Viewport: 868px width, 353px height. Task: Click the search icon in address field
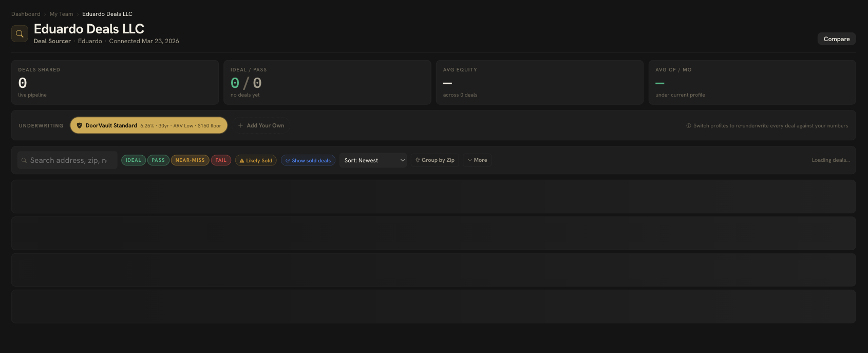[24, 160]
